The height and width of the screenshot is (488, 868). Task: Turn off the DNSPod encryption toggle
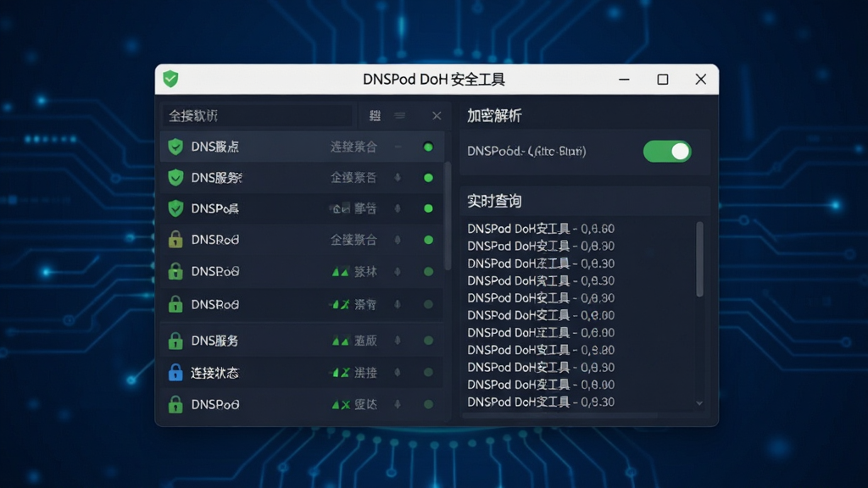point(667,151)
